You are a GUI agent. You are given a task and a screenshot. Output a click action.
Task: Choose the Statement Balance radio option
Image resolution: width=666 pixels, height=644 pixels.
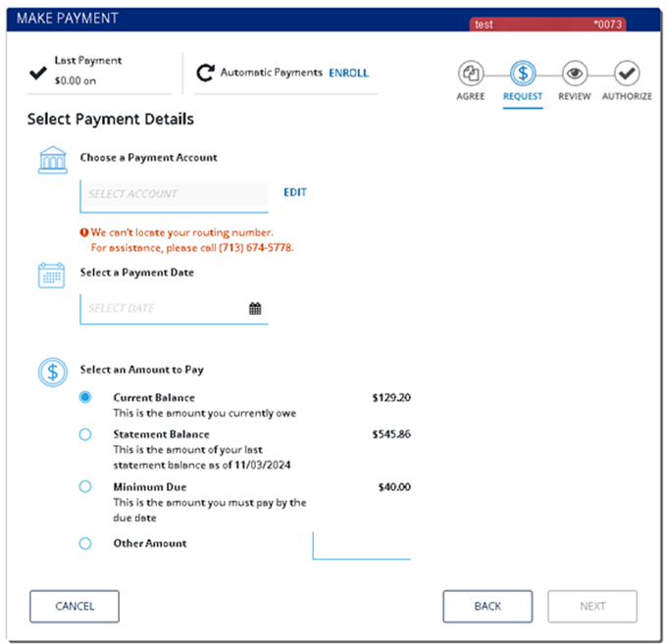[x=85, y=434]
